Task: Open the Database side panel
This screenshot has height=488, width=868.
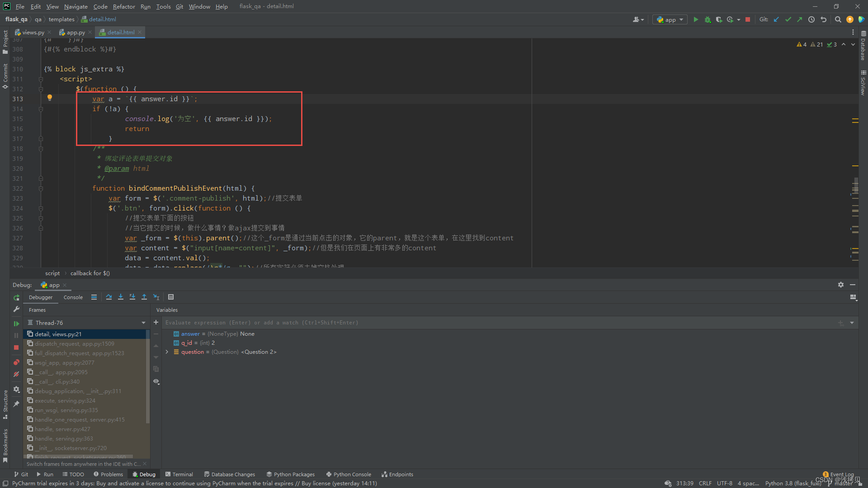Action: tap(863, 46)
